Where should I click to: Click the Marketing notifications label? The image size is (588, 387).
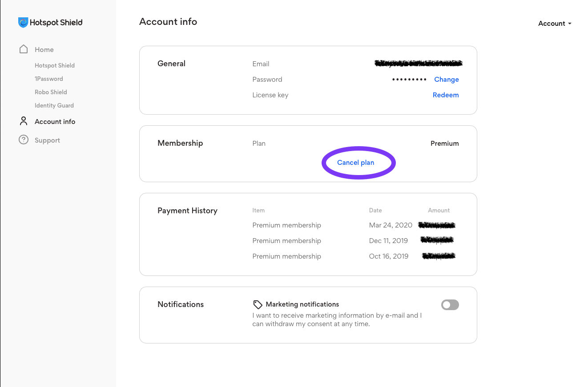pos(302,304)
